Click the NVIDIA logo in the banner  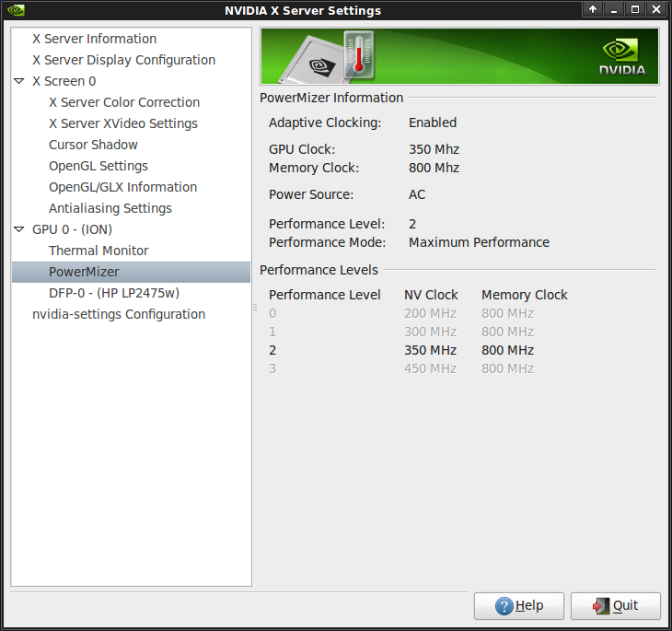pyautogui.click(x=622, y=57)
